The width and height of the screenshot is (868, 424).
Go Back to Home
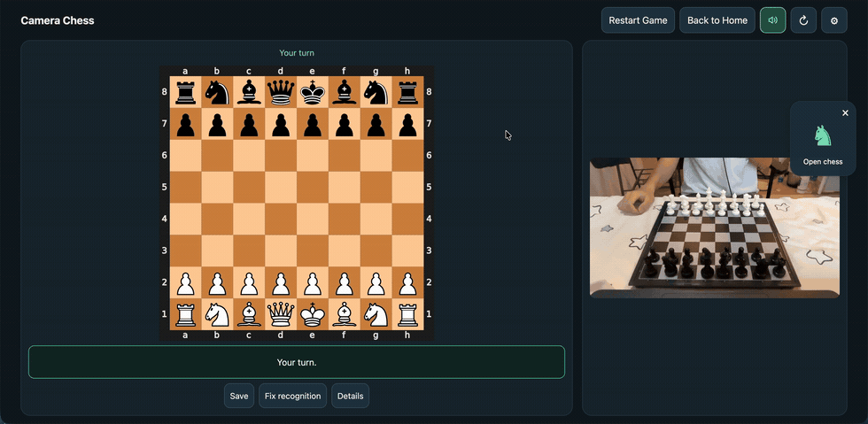pyautogui.click(x=717, y=20)
